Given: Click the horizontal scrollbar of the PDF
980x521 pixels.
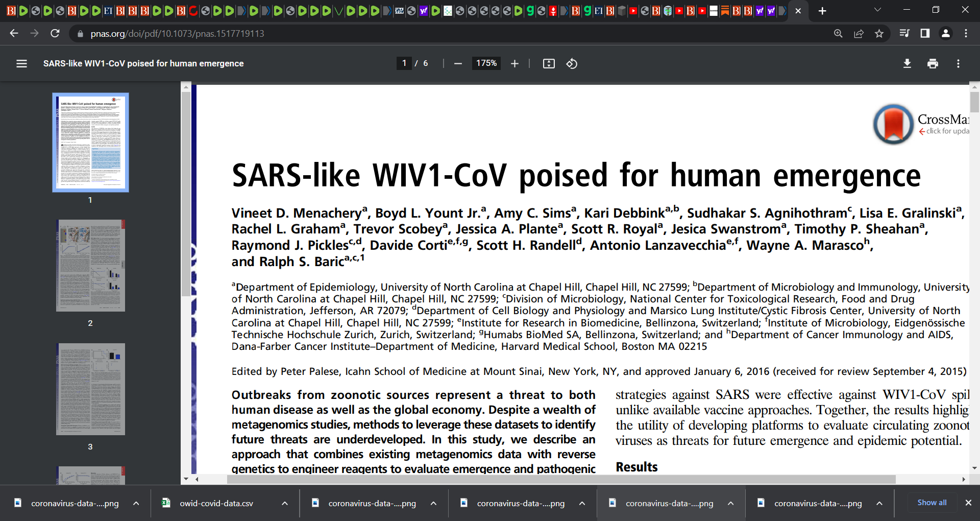Looking at the screenshot, I should pos(561,479).
